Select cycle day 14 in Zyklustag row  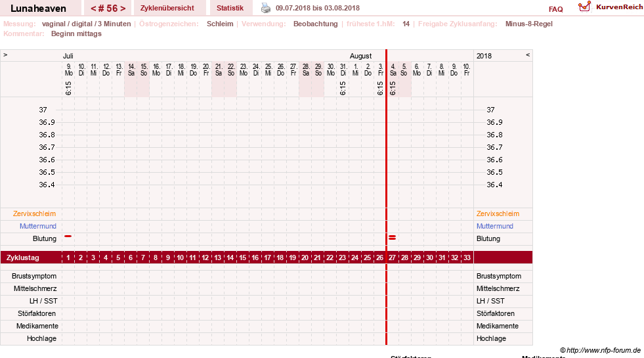pos(230,257)
